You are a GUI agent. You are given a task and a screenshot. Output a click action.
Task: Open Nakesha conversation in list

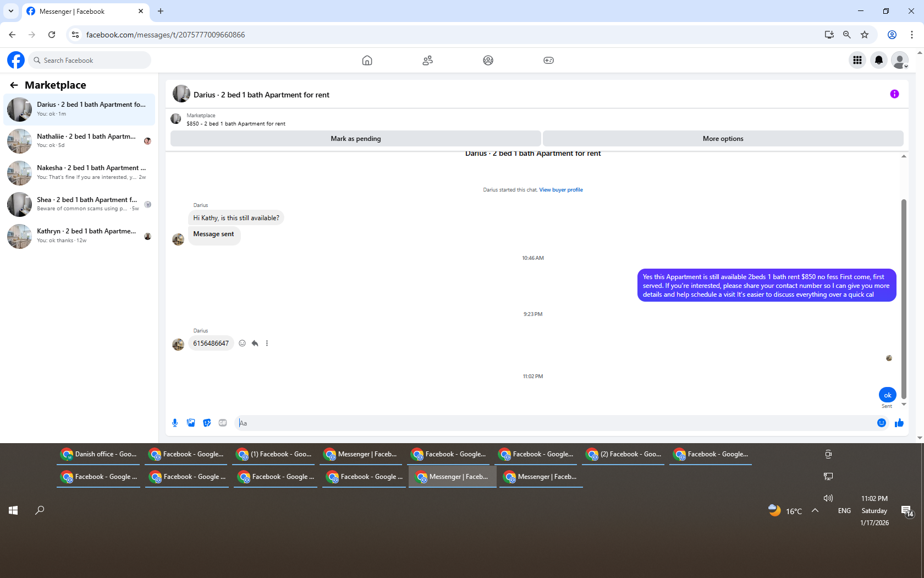click(79, 173)
